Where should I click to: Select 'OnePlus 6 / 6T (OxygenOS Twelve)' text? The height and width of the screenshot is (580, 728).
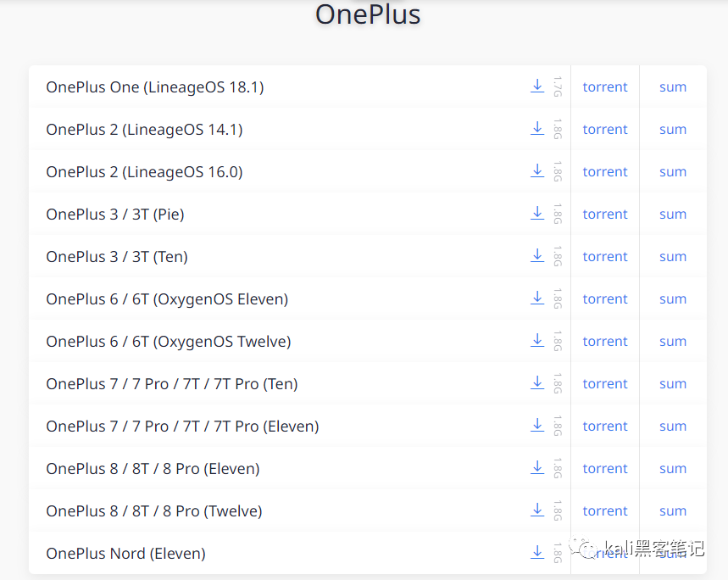(x=169, y=342)
